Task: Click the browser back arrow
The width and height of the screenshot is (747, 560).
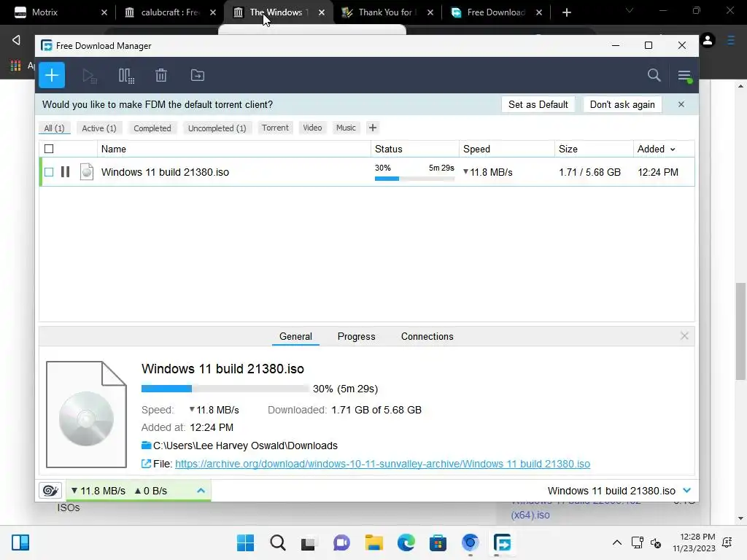Action: tap(16, 40)
